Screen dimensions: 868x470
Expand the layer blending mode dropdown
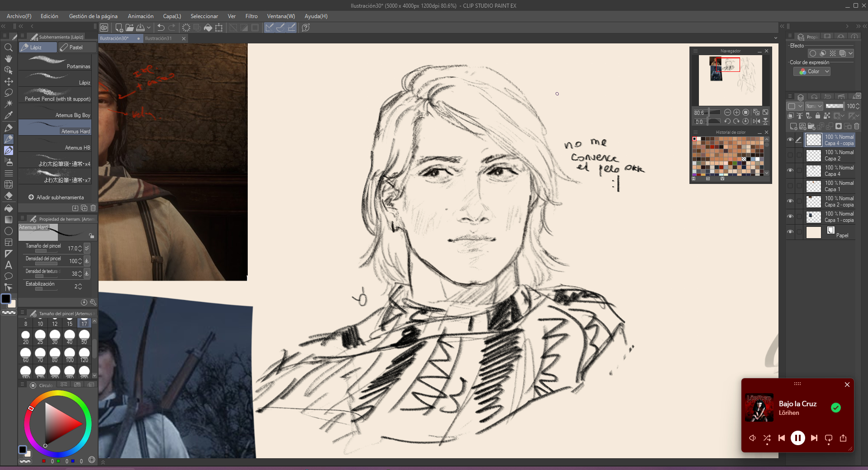click(814, 106)
